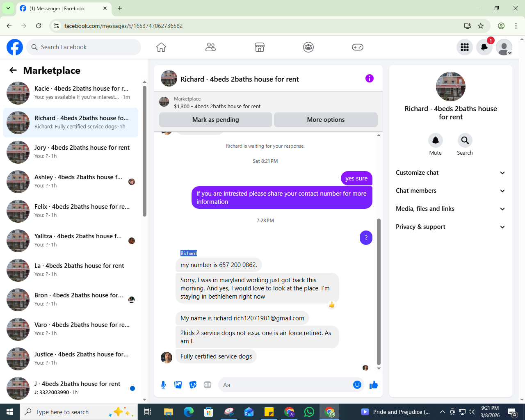The image size is (525, 420).
Task: Open the $1,300 4beds 2baths listing link
Action: click(217, 106)
